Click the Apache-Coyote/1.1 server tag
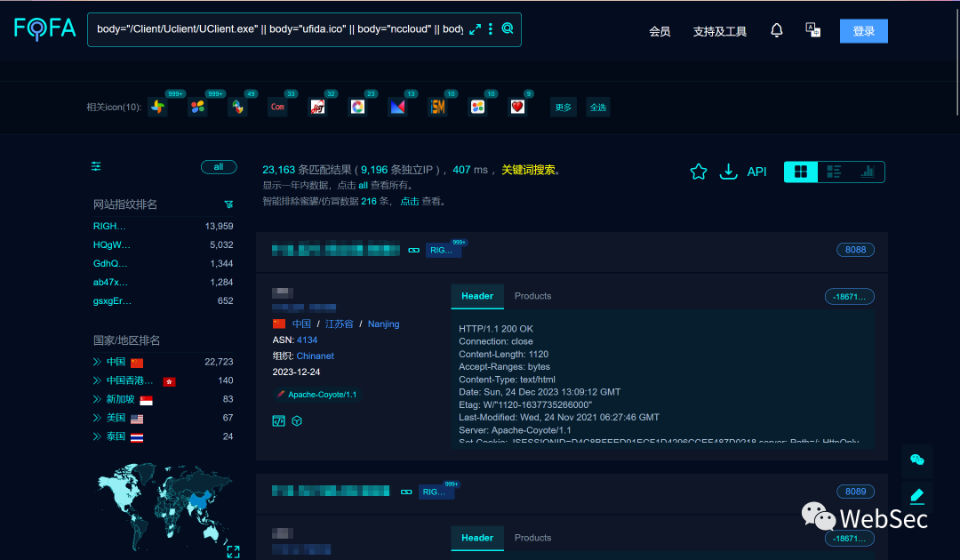 [x=316, y=395]
